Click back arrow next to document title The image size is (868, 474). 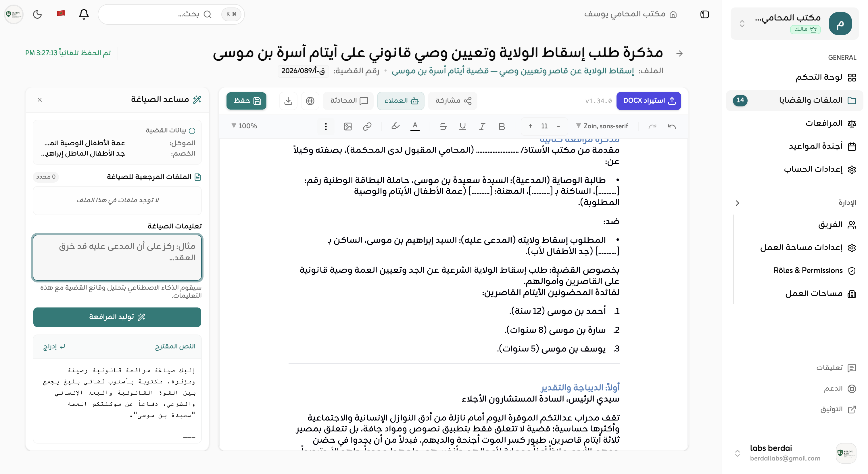point(679,53)
